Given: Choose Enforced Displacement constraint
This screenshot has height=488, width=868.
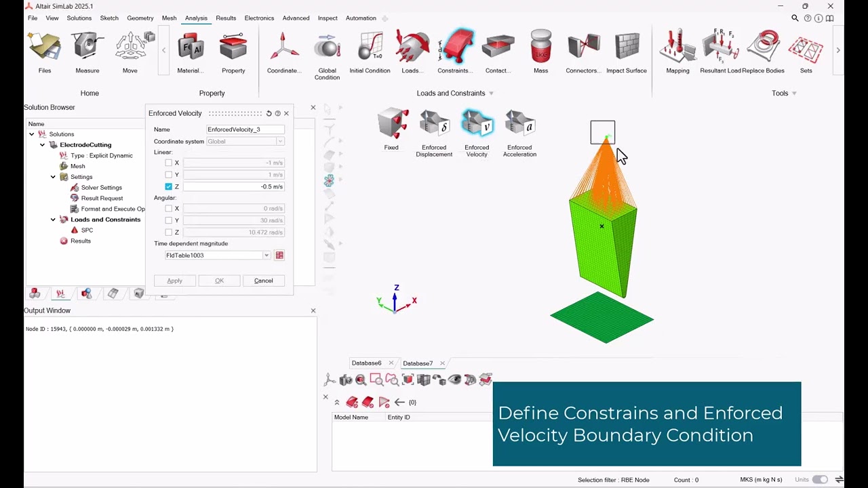Looking at the screenshot, I should [434, 134].
